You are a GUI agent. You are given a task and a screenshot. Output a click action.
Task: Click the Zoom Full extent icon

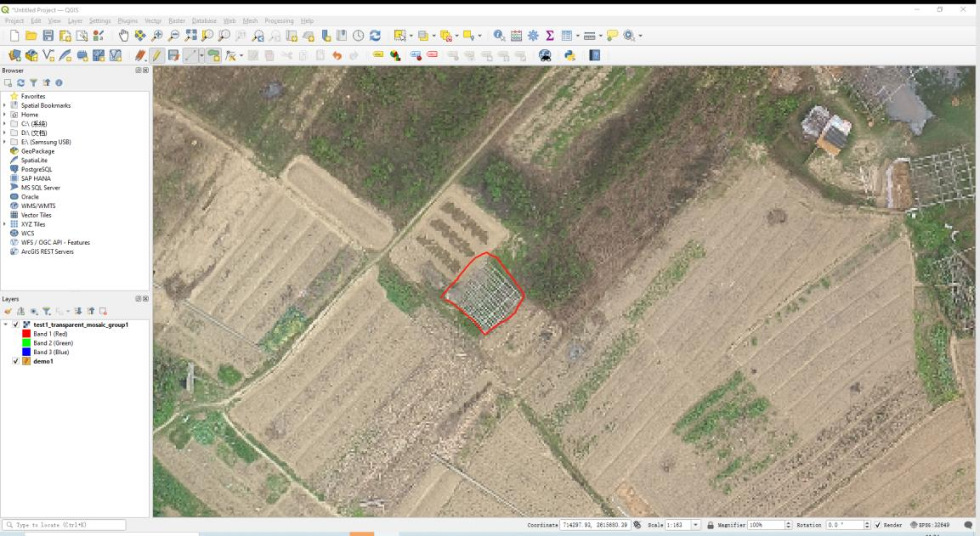point(190,36)
